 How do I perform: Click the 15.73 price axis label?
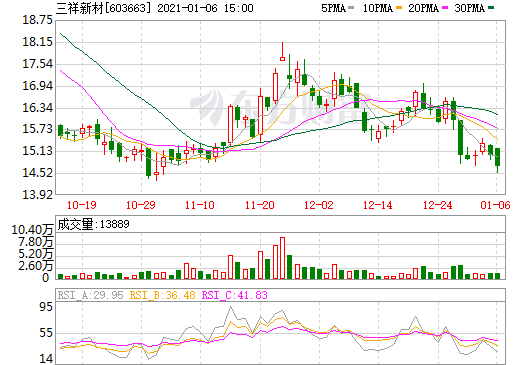point(38,129)
